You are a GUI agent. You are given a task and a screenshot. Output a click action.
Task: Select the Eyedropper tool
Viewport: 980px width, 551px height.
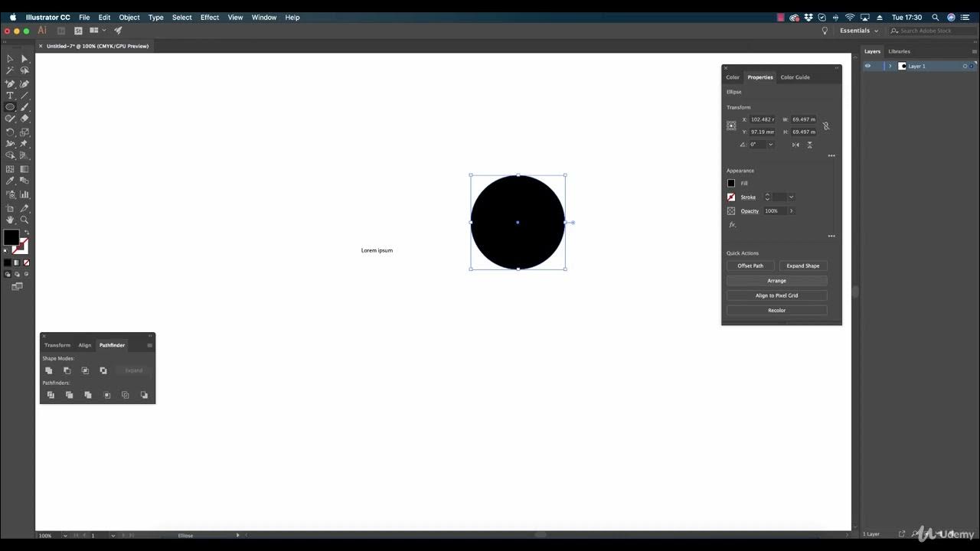[x=10, y=181]
